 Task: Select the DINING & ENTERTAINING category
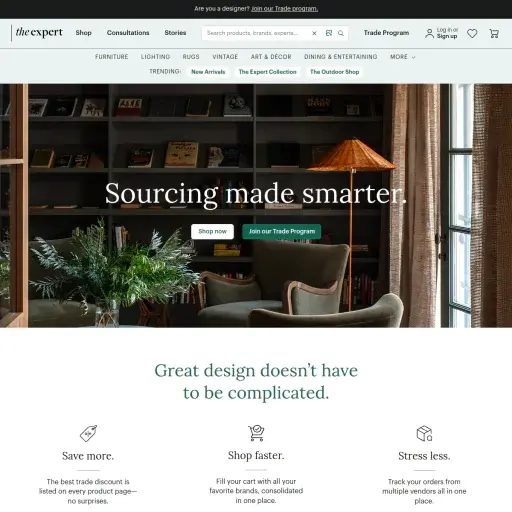tap(341, 57)
